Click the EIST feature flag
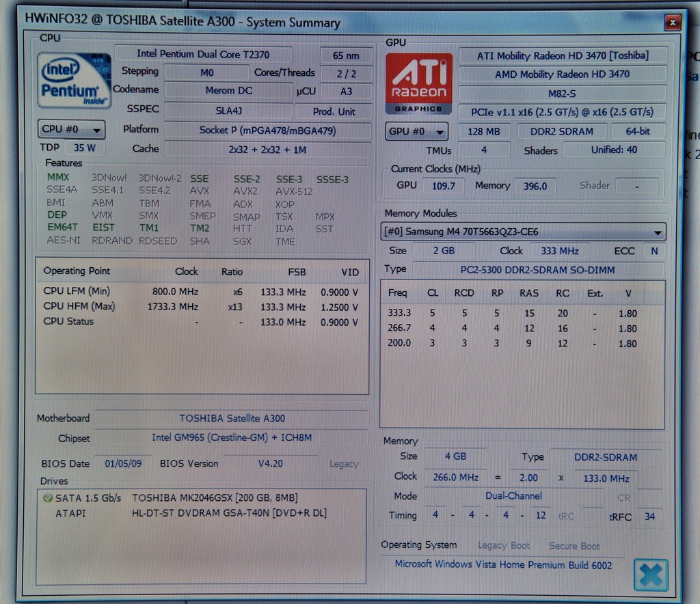700x604 pixels. click(x=104, y=228)
